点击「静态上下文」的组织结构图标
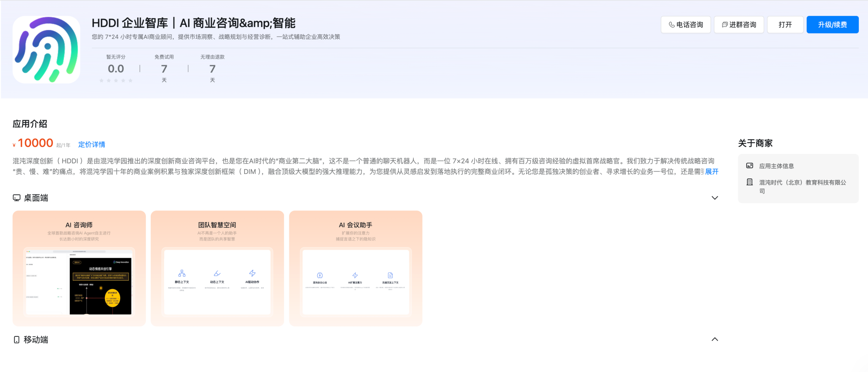 182,273
